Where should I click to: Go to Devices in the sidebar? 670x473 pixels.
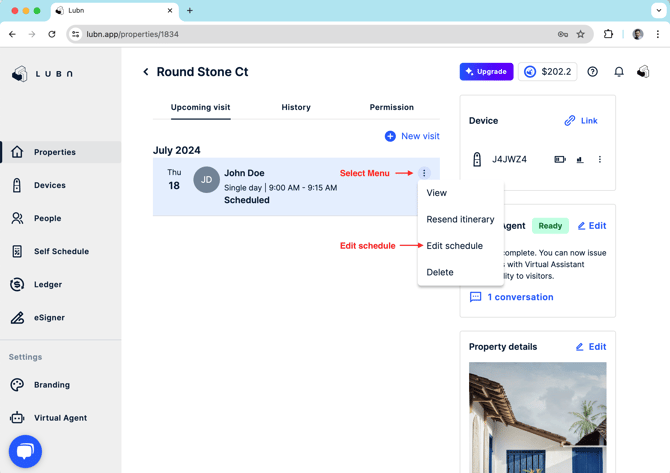click(49, 185)
